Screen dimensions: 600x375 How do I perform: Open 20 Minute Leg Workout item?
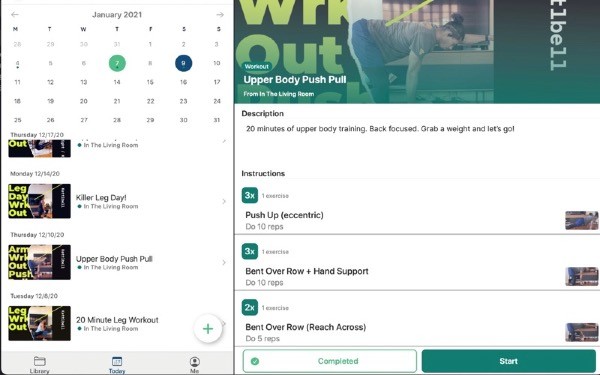tap(117, 324)
